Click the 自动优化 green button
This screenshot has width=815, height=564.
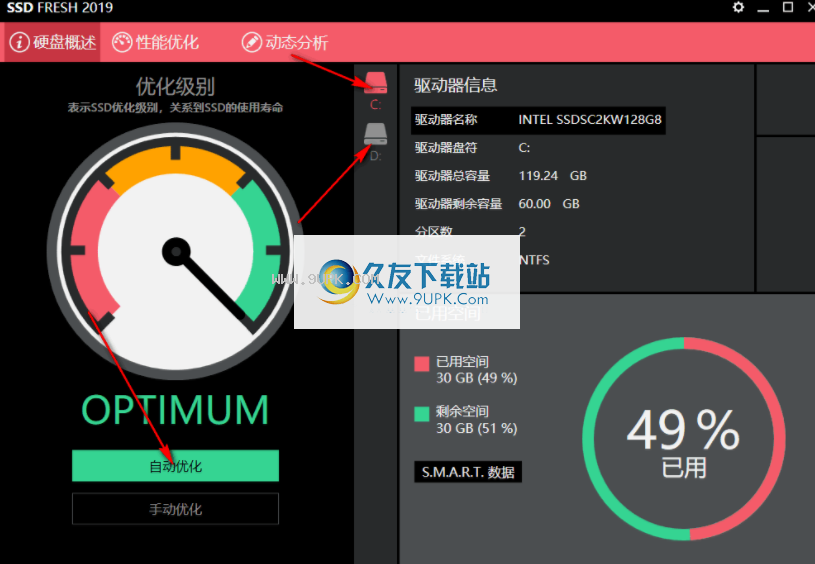point(175,466)
